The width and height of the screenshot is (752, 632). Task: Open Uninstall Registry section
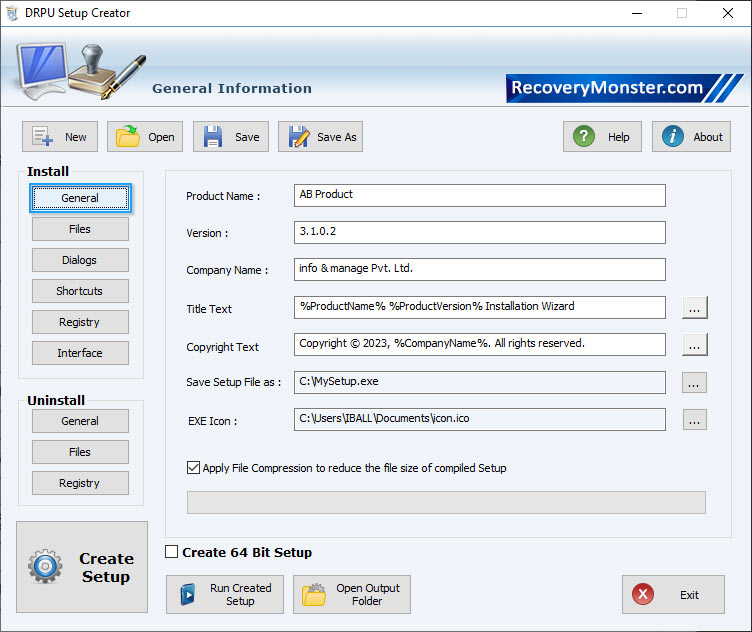[x=80, y=483]
